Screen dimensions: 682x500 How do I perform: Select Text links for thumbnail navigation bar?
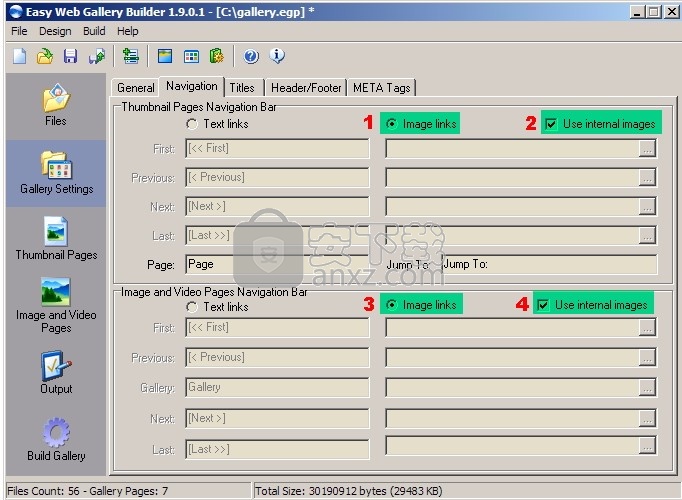click(x=217, y=124)
